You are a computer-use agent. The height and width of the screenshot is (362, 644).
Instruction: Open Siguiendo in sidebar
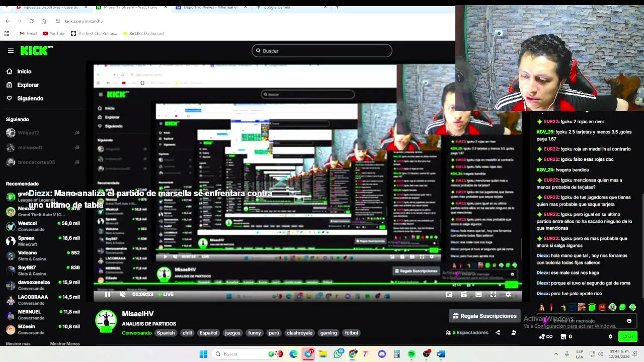coord(25,99)
